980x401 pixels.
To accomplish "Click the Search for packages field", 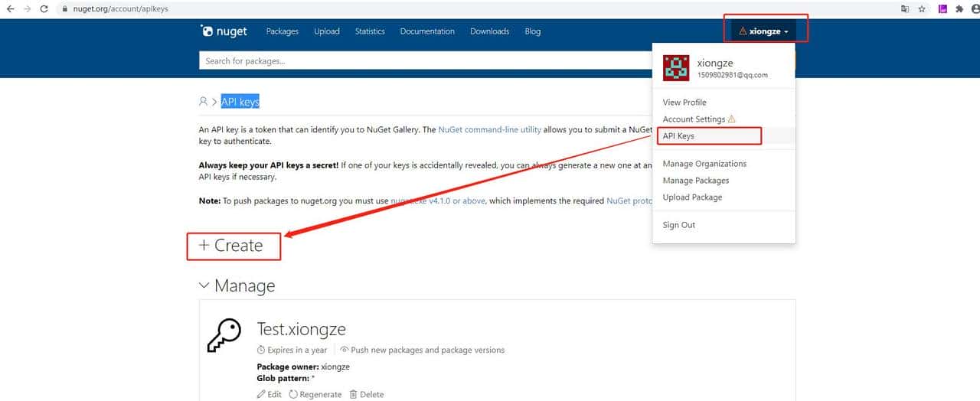I will click(x=421, y=61).
